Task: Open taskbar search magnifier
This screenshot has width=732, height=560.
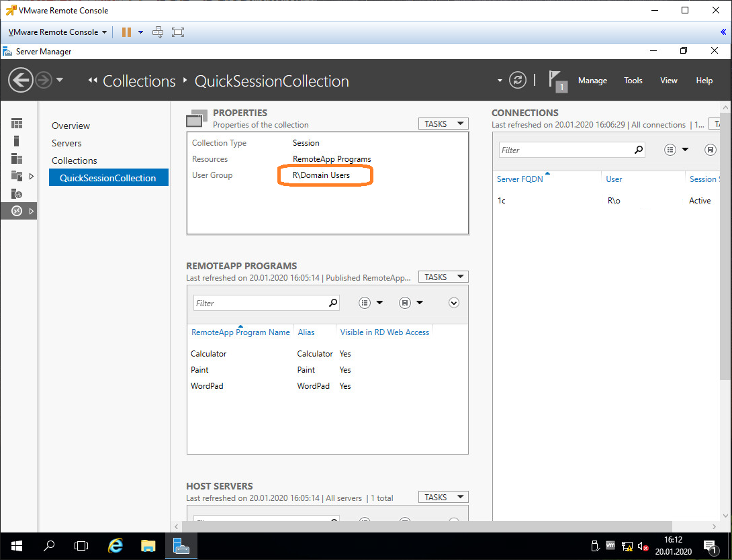Action: 49,545
